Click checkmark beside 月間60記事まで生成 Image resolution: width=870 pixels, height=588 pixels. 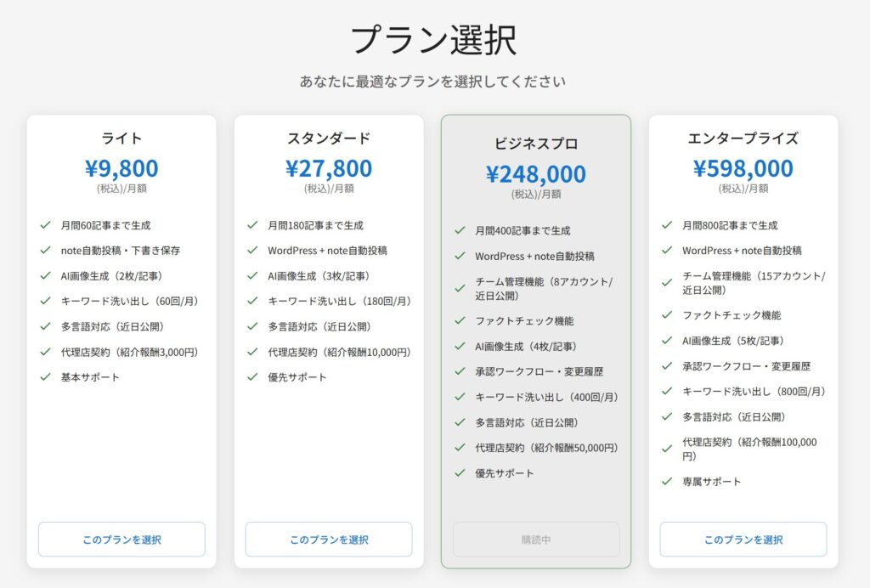pos(45,225)
